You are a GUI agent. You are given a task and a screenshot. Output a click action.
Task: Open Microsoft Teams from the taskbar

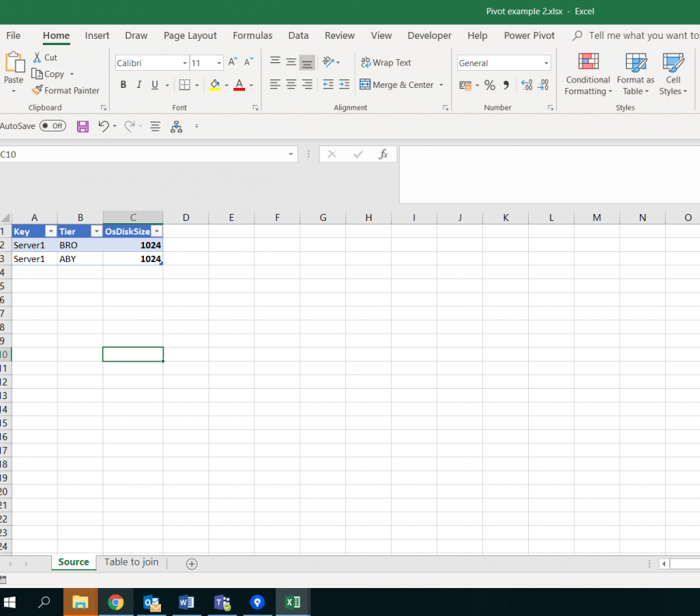coord(222,603)
